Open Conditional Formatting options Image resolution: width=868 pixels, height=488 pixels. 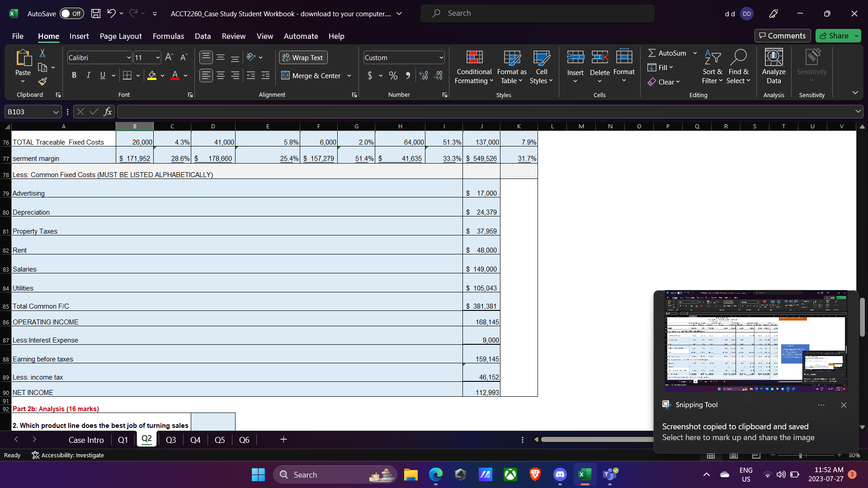click(473, 67)
